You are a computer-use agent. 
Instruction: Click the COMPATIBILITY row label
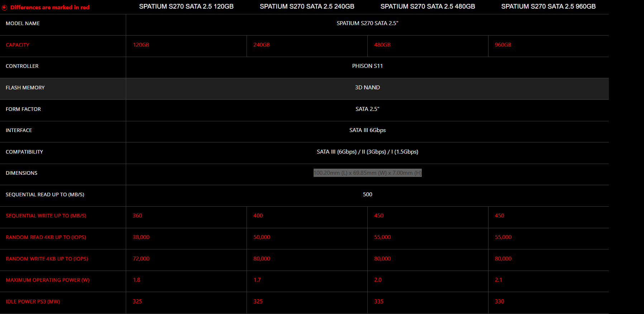coord(24,152)
